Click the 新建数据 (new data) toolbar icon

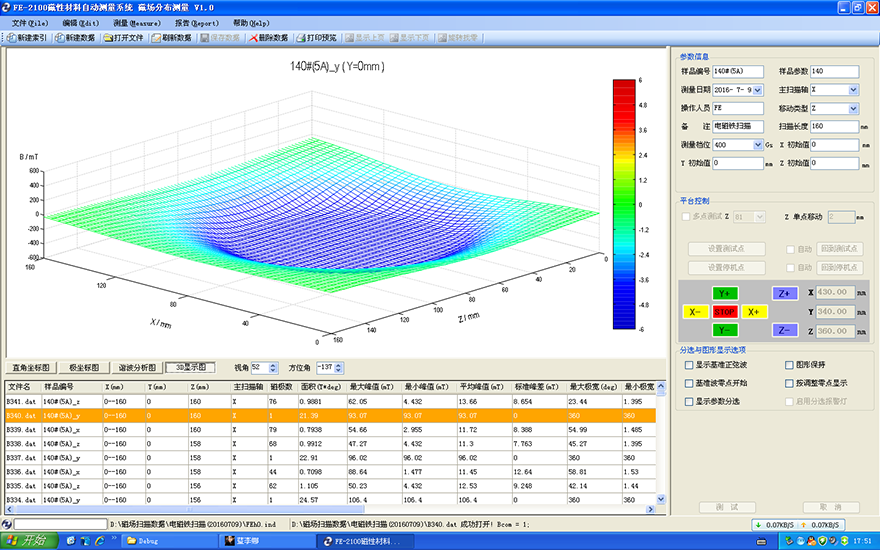click(x=60, y=38)
